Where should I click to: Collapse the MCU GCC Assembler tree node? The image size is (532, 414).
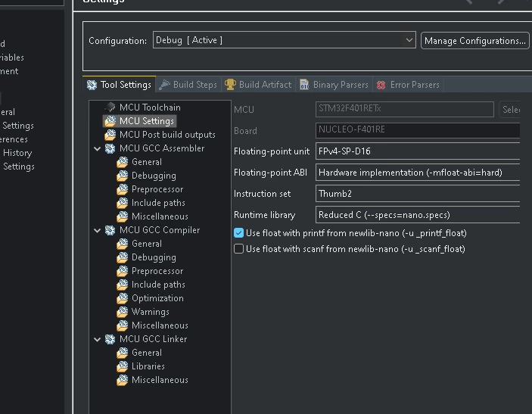[x=98, y=148]
